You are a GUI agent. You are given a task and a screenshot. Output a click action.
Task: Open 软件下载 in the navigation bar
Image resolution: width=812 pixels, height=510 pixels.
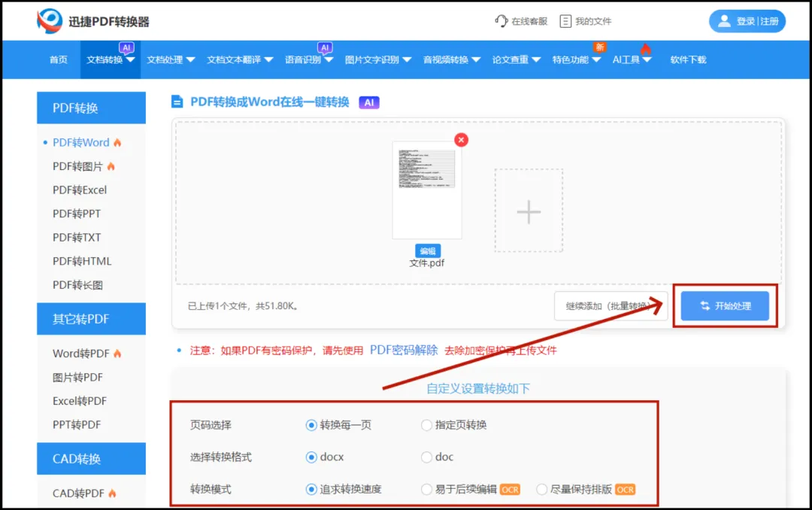tap(688, 59)
